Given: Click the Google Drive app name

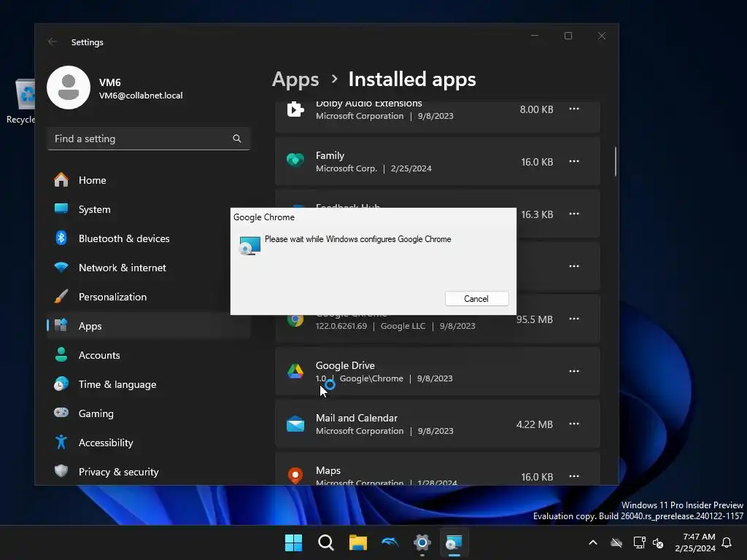Looking at the screenshot, I should click(x=345, y=365).
